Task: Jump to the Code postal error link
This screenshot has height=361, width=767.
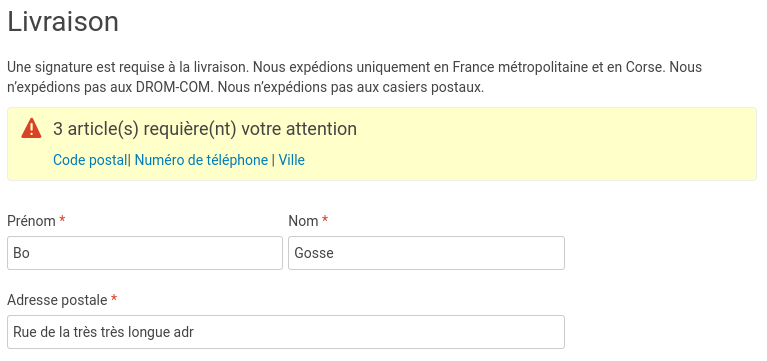Action: [90, 160]
